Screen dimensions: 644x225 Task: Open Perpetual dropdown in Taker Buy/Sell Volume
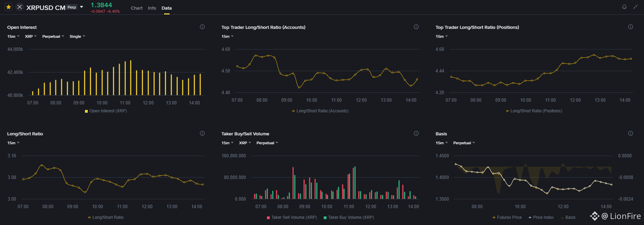coord(267,143)
